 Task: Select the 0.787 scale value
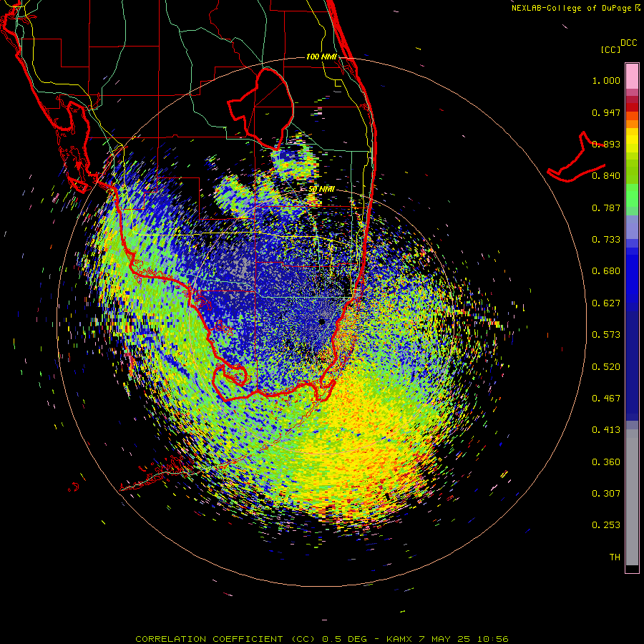coord(606,208)
